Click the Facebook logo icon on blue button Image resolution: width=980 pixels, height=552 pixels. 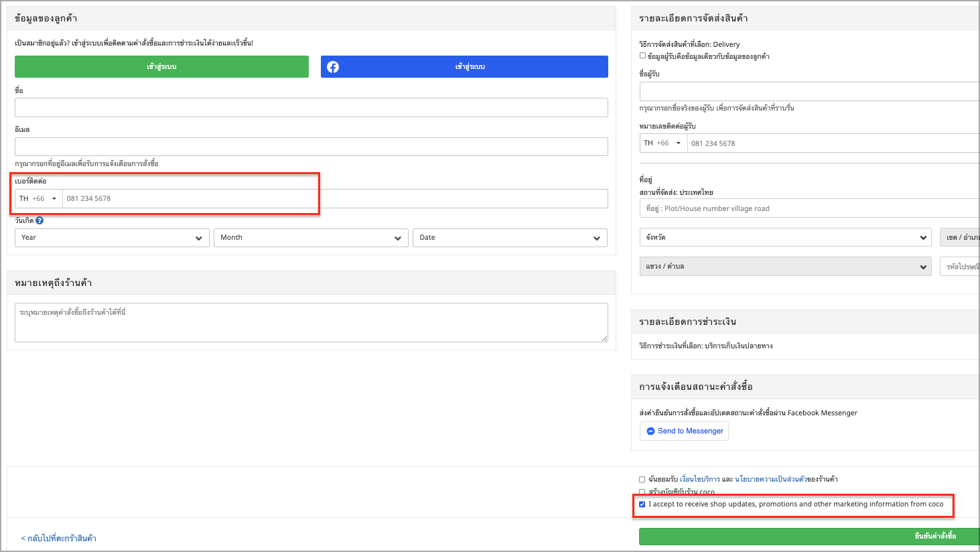333,67
